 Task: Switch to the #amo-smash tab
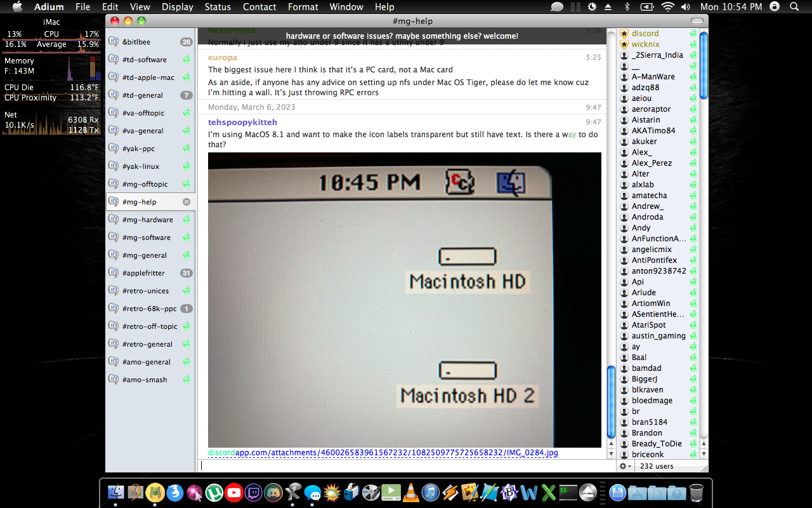click(x=150, y=380)
